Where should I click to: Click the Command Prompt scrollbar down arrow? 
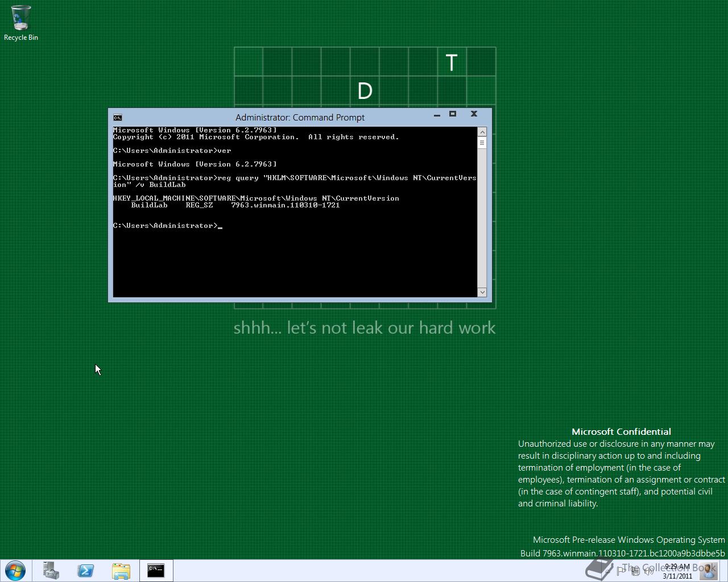point(482,292)
